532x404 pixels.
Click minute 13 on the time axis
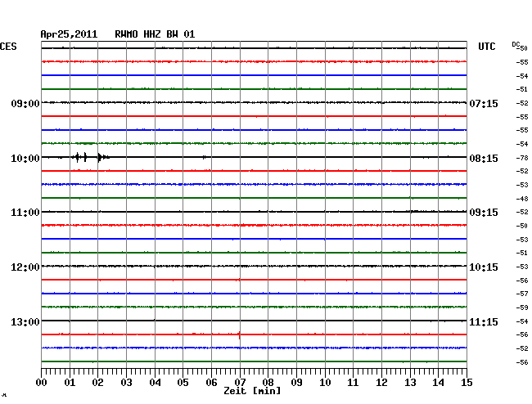coord(410,383)
